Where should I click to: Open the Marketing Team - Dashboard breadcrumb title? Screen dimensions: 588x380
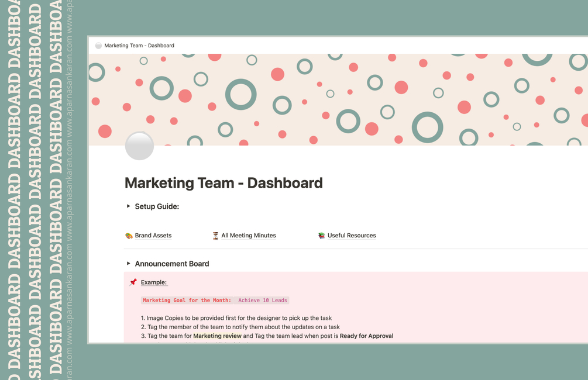point(139,46)
